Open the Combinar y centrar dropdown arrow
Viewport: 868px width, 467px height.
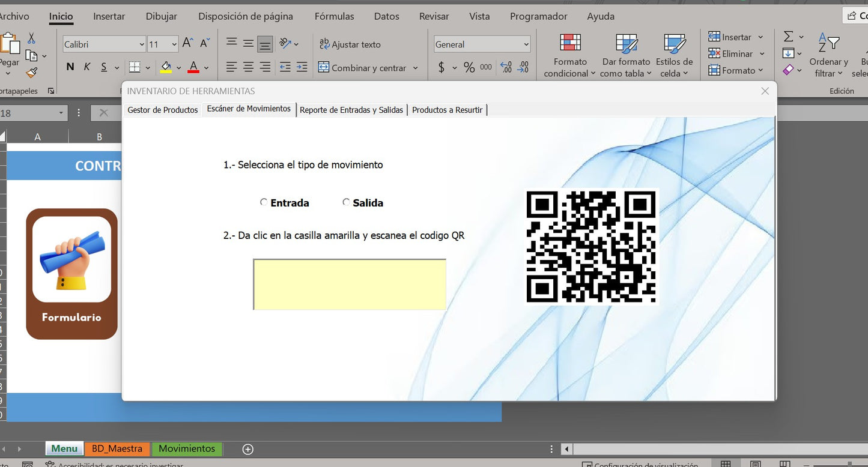pos(415,68)
